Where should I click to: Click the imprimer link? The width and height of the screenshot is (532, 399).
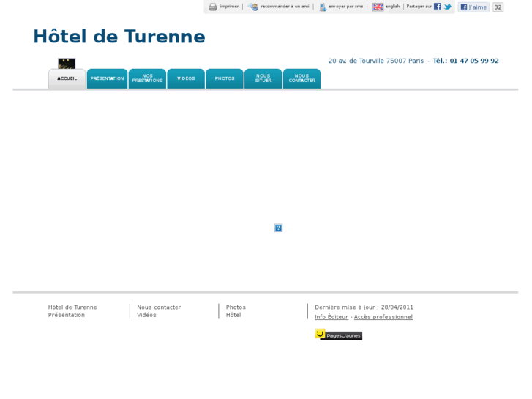coord(229,7)
